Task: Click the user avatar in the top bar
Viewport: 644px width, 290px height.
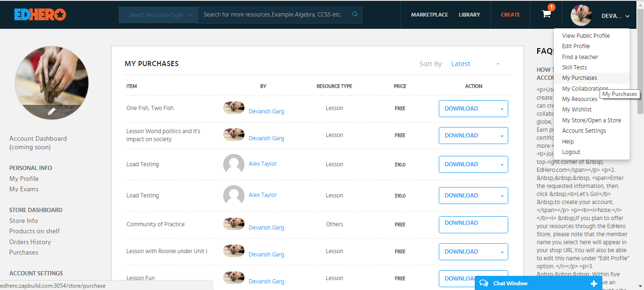Action: tap(581, 15)
